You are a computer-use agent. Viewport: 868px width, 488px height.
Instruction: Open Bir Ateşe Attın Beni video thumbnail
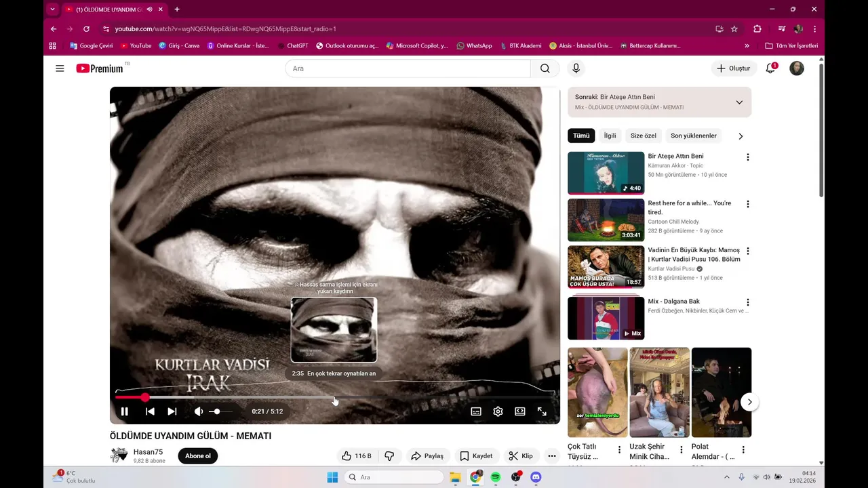(606, 173)
